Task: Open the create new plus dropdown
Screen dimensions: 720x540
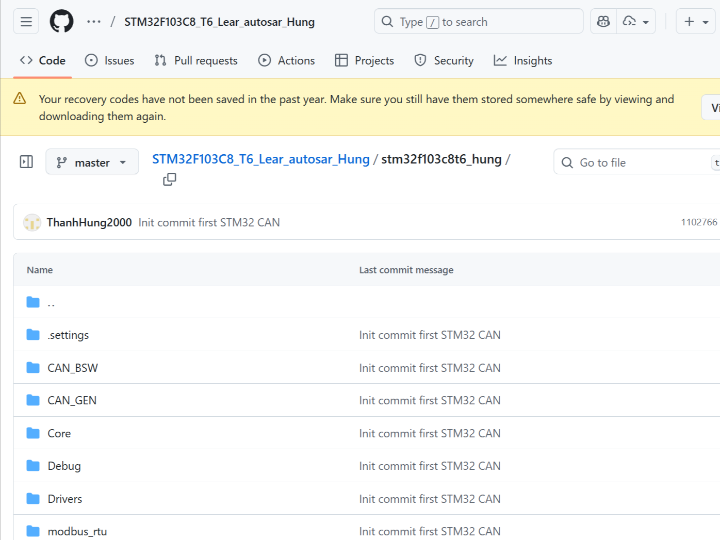Action: [696, 21]
